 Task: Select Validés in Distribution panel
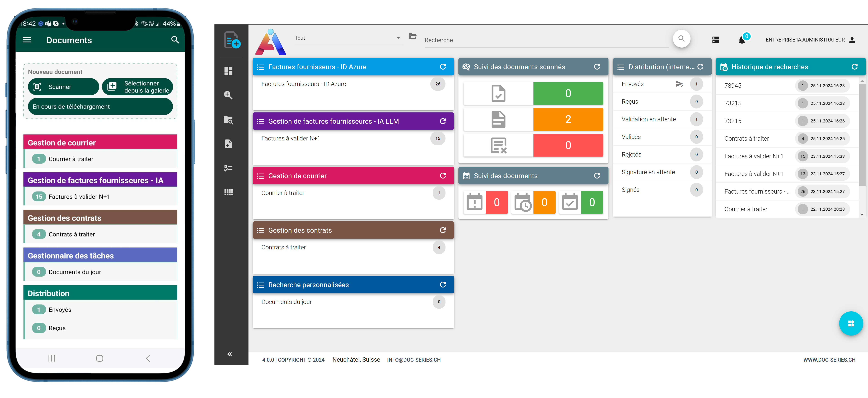coord(662,137)
